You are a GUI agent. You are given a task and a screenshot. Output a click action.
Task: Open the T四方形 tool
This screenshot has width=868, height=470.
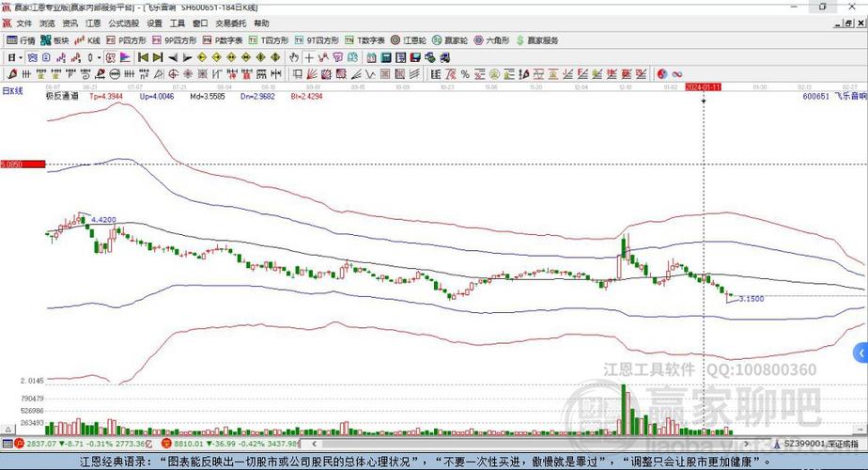pos(269,40)
